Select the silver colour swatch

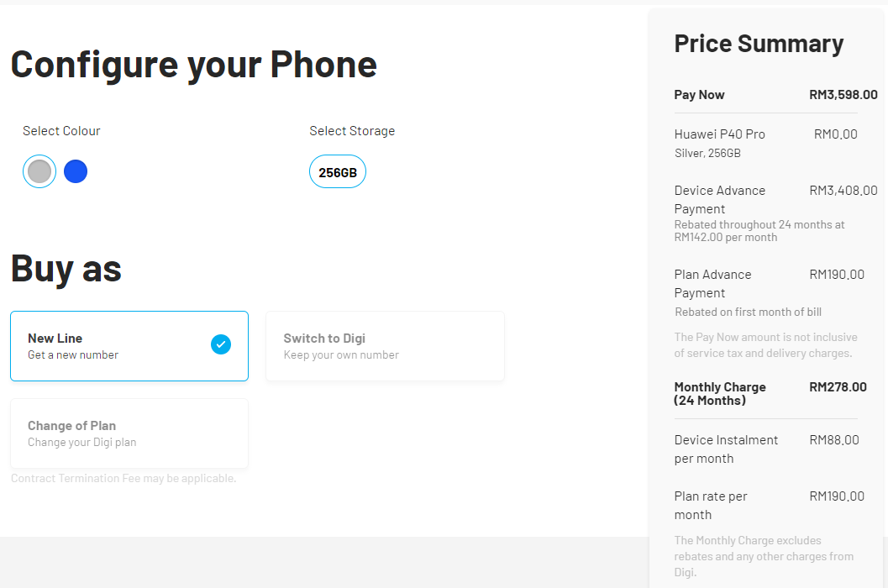[39, 171]
